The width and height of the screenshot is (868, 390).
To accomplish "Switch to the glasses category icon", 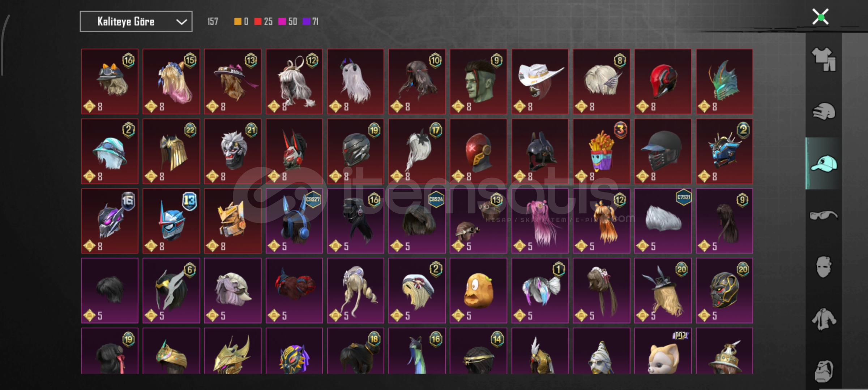I will (x=824, y=216).
